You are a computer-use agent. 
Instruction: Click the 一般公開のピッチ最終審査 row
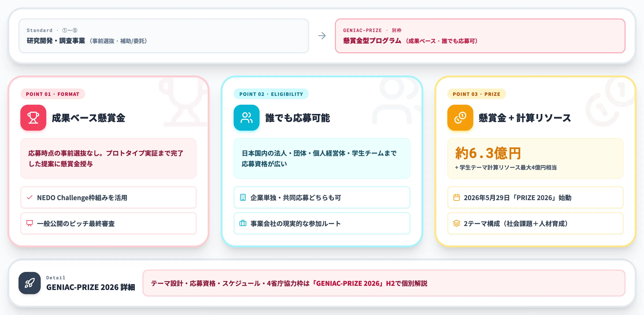tap(108, 223)
